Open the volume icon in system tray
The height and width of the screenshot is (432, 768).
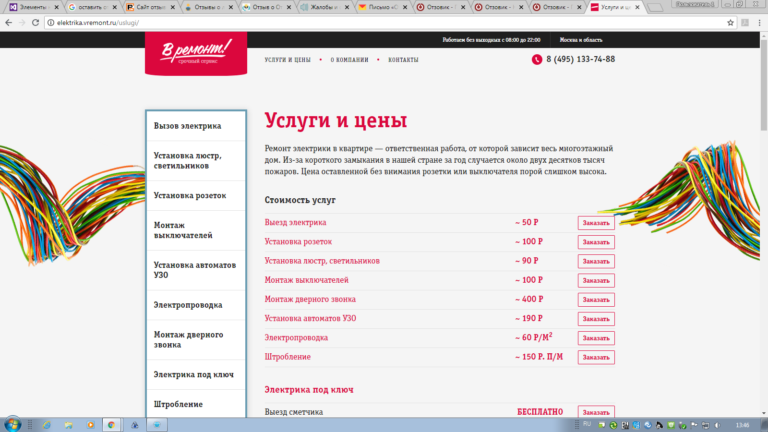point(718,425)
